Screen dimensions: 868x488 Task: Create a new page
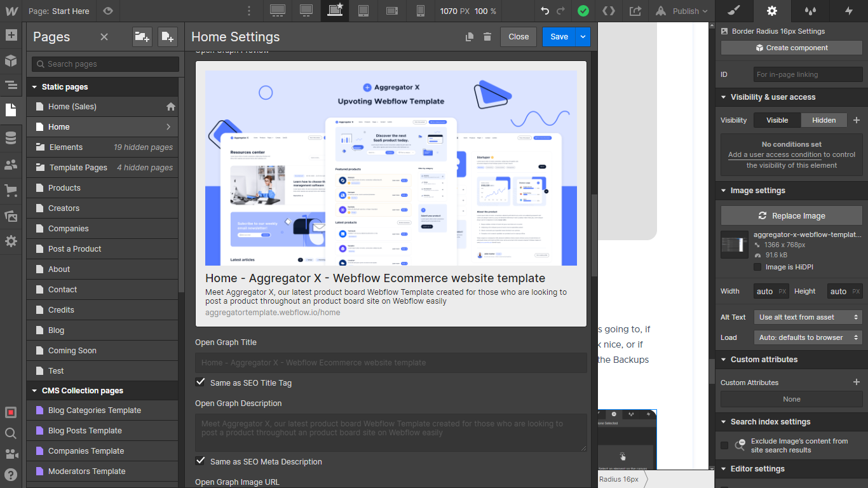[167, 37]
